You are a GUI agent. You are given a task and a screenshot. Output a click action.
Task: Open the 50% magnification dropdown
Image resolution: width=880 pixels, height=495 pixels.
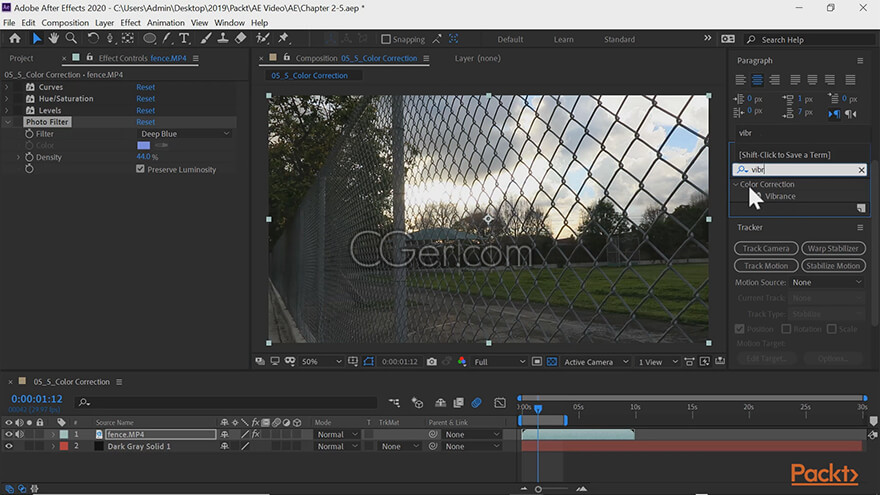point(321,362)
